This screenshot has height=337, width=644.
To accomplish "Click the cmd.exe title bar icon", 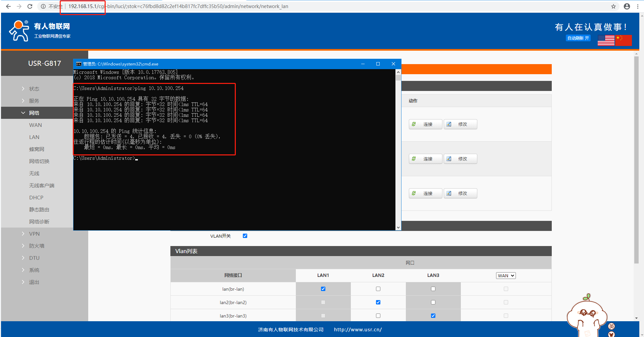I will click(x=79, y=64).
